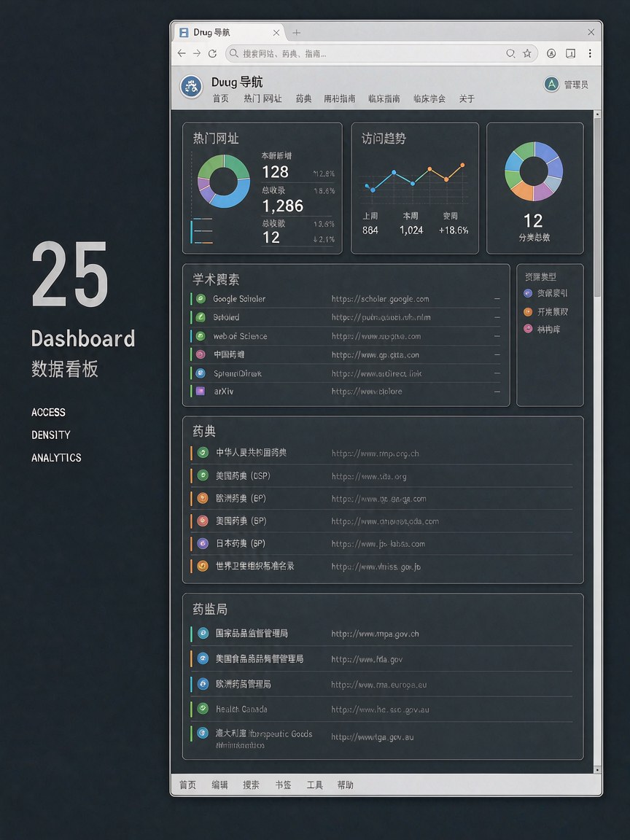Image resolution: width=630 pixels, height=840 pixels.
Task: Click the scholar.google.com URL link
Action: tap(381, 299)
